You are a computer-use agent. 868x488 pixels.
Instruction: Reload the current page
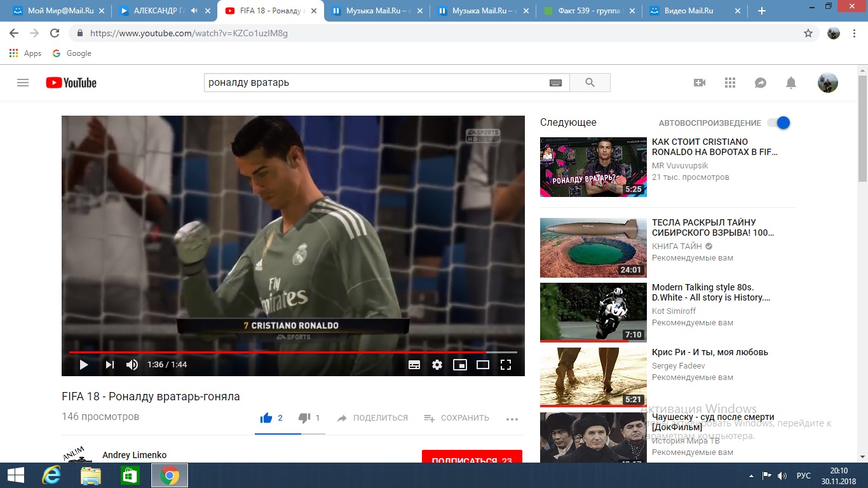coord(54,33)
